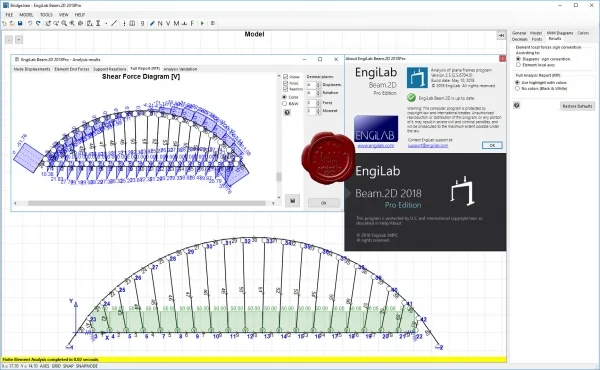Screen dimensions: 600x370
Task: Show the M bending moment diagram
Action: point(176,23)
